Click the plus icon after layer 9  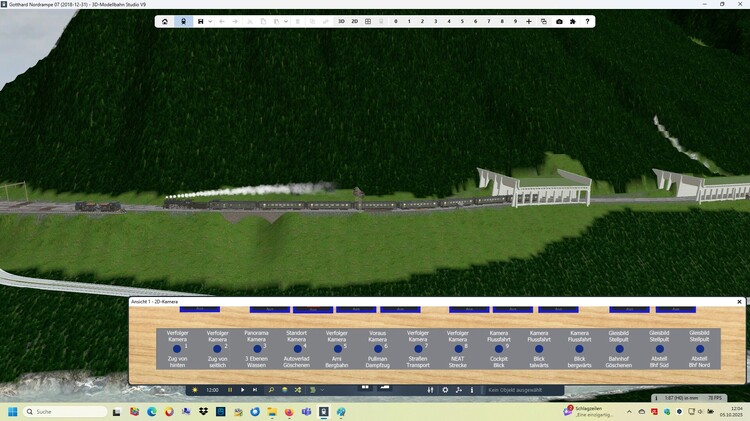point(529,21)
